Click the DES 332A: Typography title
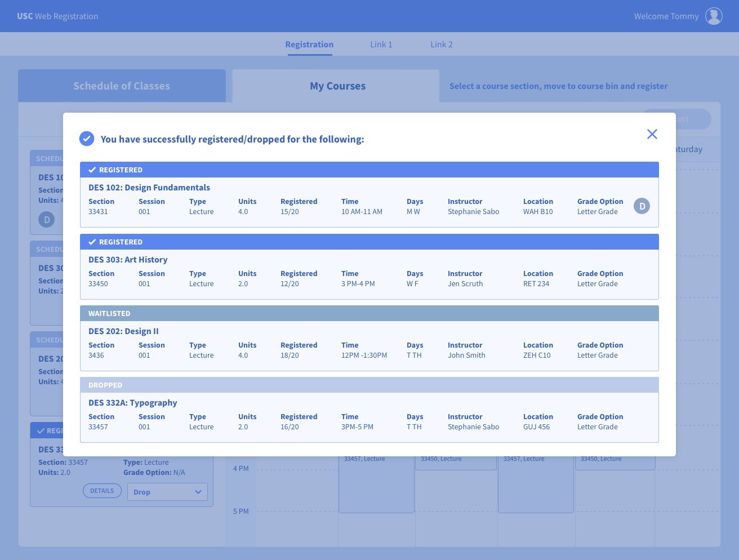Viewport: 739px width, 560px height. 133,403
